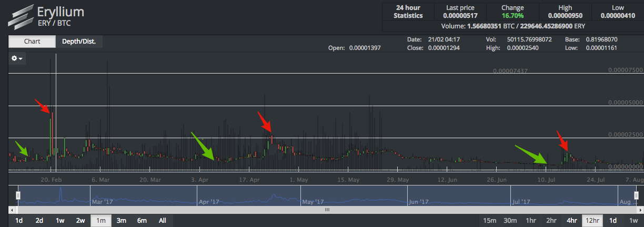Grab the right navigator range handle

(x=636, y=195)
